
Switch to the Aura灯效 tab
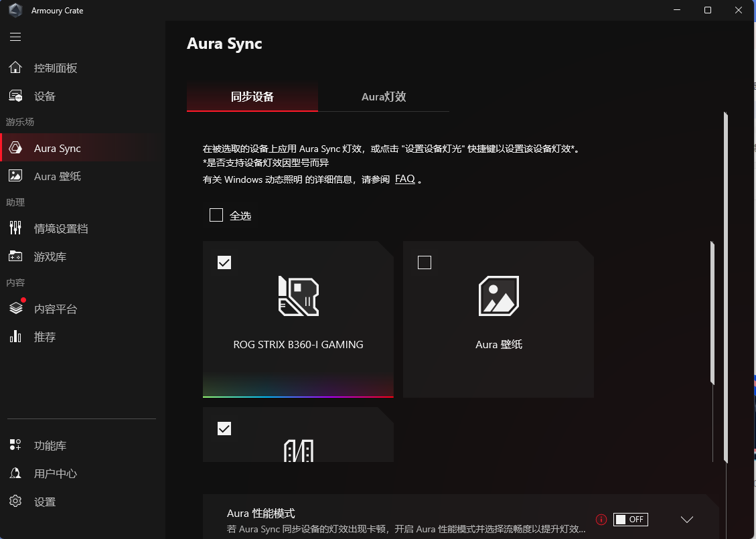coord(384,97)
